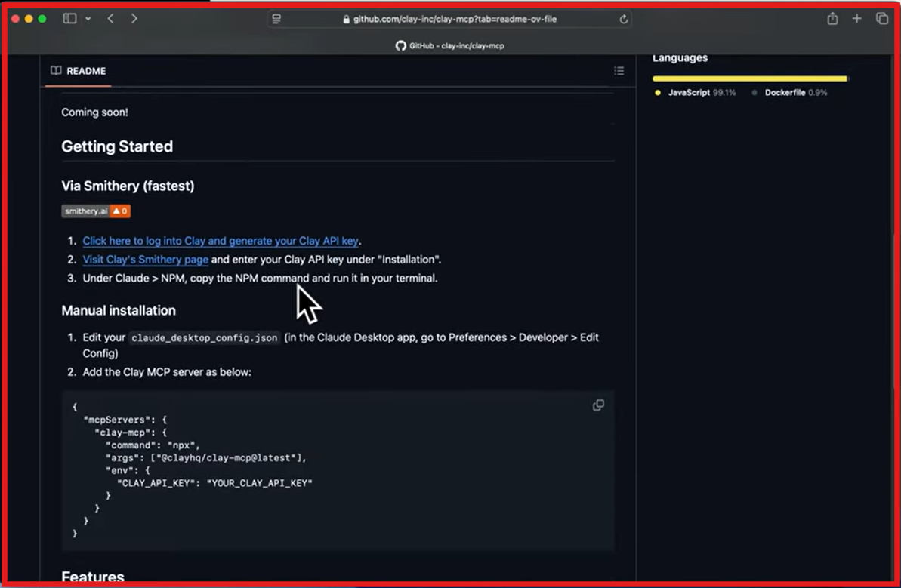Screen dimensions: 901x588
Task: Click the Manual installation heading
Action: click(x=119, y=310)
